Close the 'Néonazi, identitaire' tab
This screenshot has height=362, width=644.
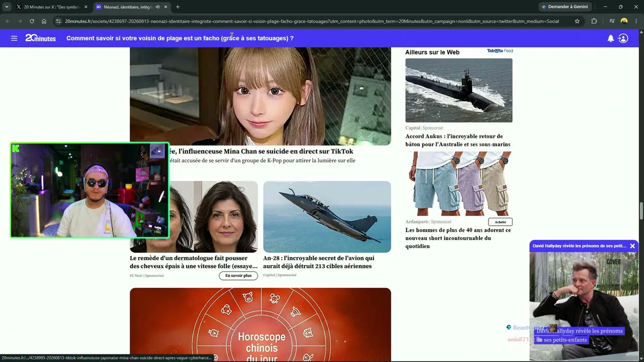pyautogui.click(x=166, y=7)
